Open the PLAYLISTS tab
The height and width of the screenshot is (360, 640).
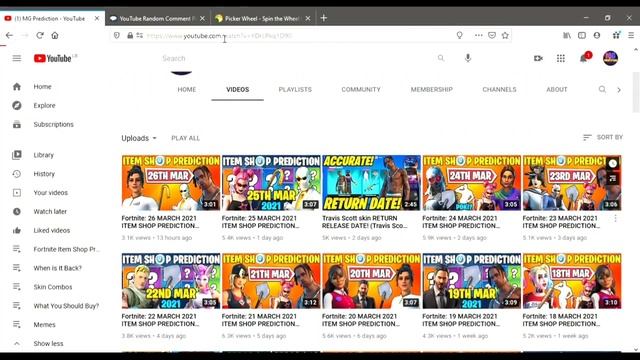tap(295, 89)
